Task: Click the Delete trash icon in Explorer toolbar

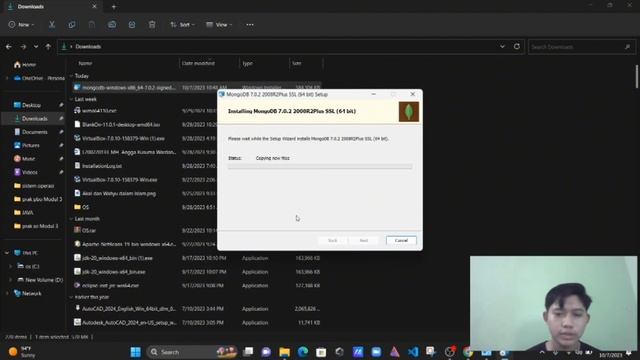Action: tap(152, 25)
